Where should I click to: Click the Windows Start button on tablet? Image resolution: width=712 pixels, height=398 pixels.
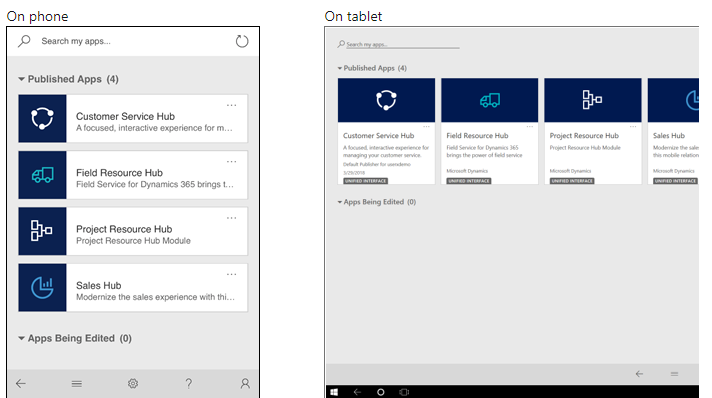tap(334, 392)
